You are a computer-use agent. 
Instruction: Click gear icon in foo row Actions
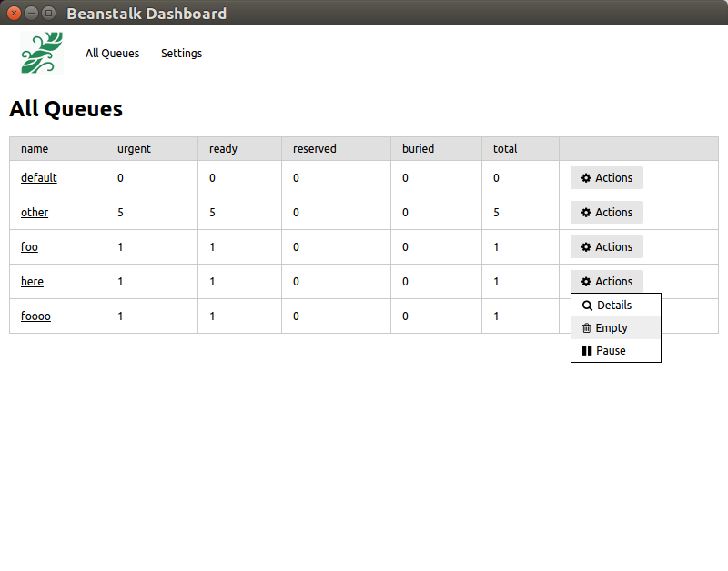pyautogui.click(x=586, y=247)
